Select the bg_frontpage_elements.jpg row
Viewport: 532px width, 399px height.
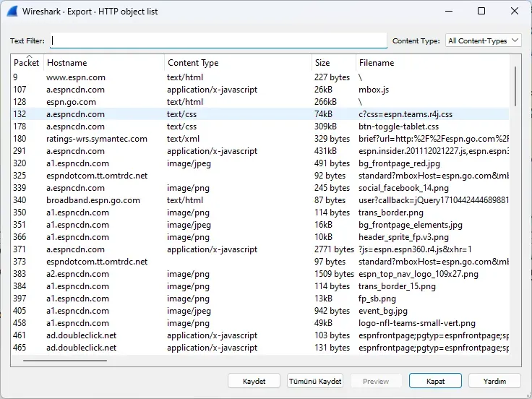coord(260,225)
